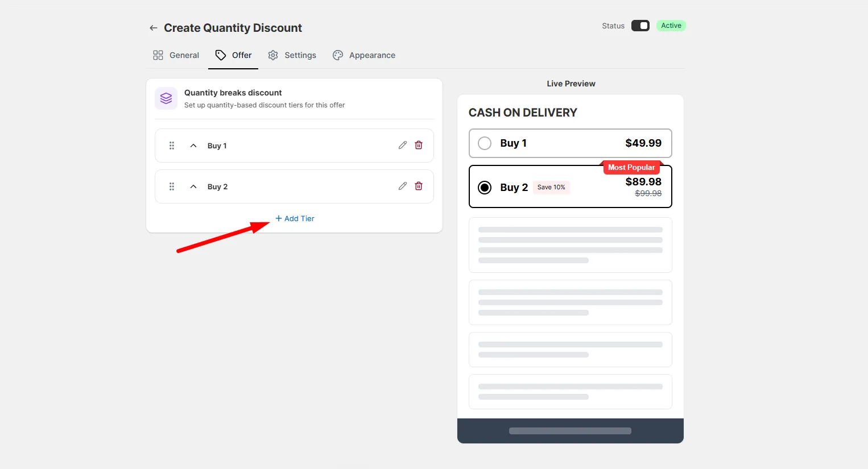The image size is (868, 469).
Task: Click the back arrow beside Create Quantity Discount
Action: click(x=153, y=28)
